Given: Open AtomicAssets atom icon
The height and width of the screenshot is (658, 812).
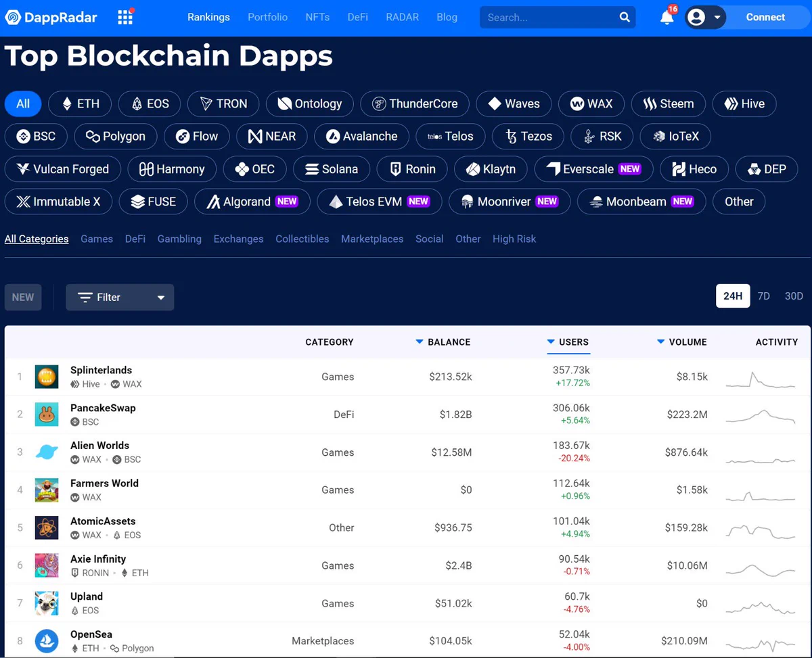Looking at the screenshot, I should [x=47, y=527].
